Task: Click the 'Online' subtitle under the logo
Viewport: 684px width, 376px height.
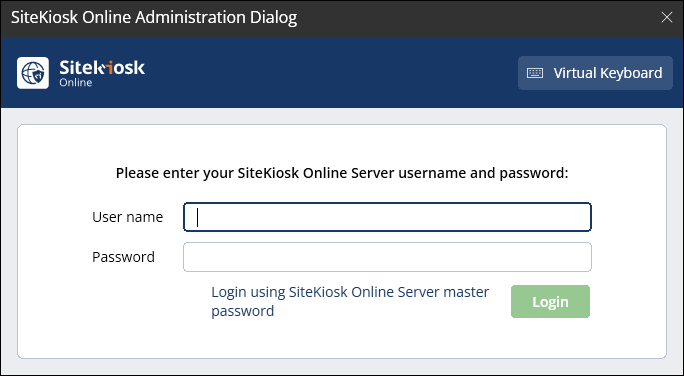Action: (75, 82)
